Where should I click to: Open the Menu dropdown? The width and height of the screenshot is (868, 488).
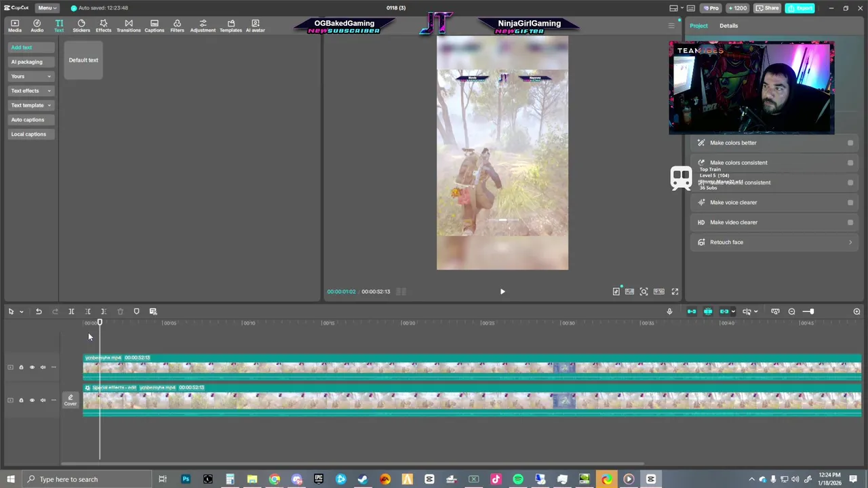[x=46, y=8]
